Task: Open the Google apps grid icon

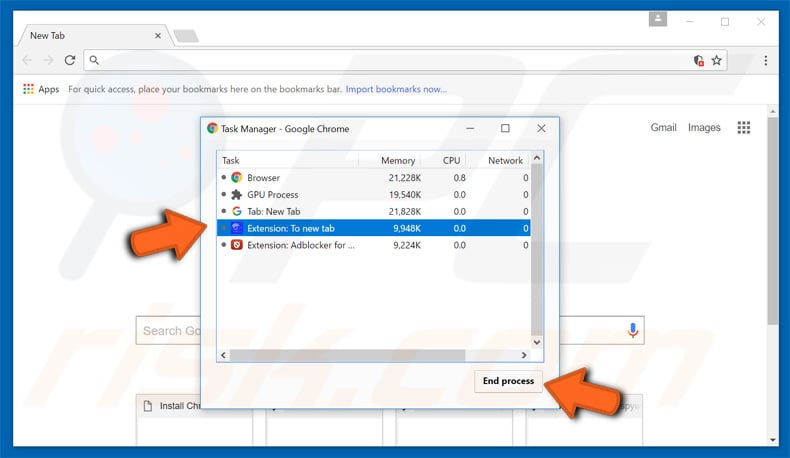Action: (744, 127)
